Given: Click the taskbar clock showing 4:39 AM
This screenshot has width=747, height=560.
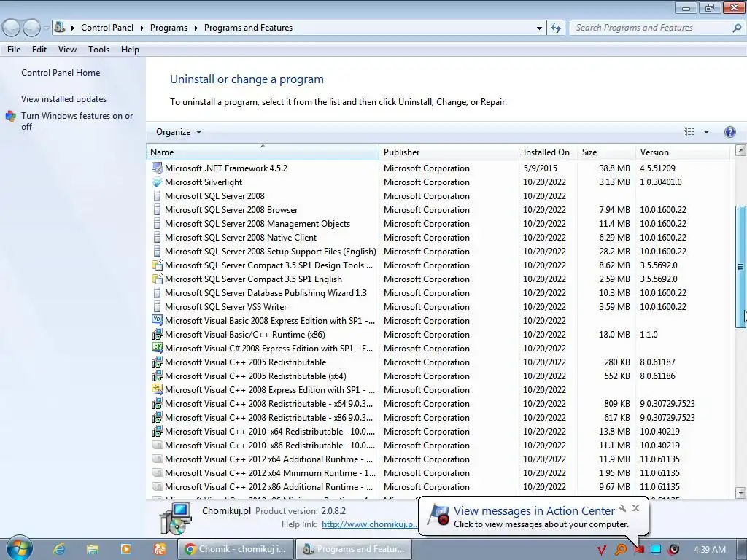Looking at the screenshot, I should (710, 550).
